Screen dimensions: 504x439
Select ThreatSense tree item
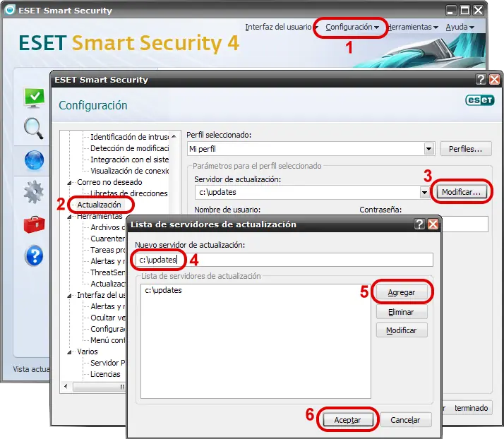(x=107, y=272)
